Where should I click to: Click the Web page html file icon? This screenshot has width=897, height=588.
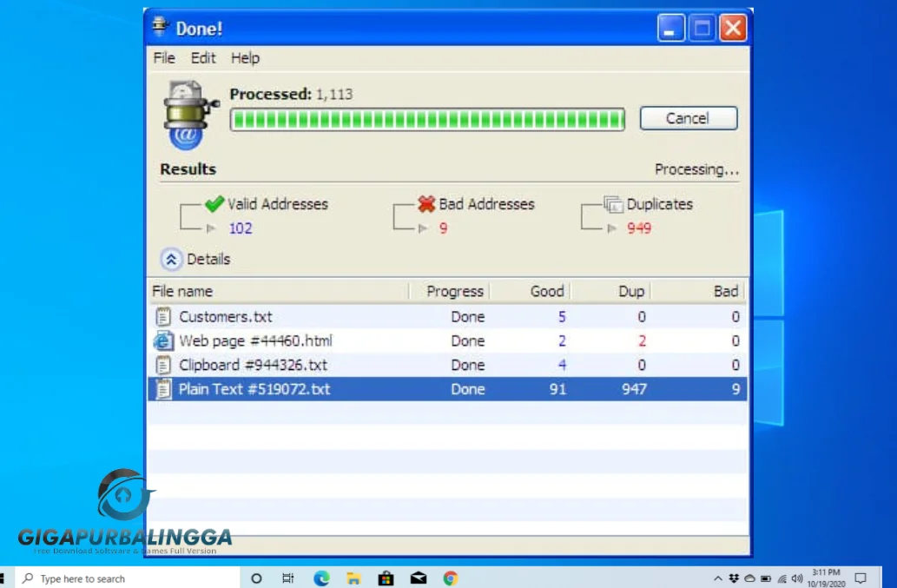[163, 341]
